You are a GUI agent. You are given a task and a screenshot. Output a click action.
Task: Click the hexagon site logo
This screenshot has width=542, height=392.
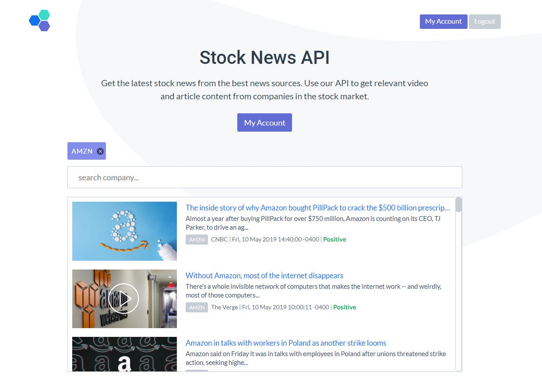point(39,21)
